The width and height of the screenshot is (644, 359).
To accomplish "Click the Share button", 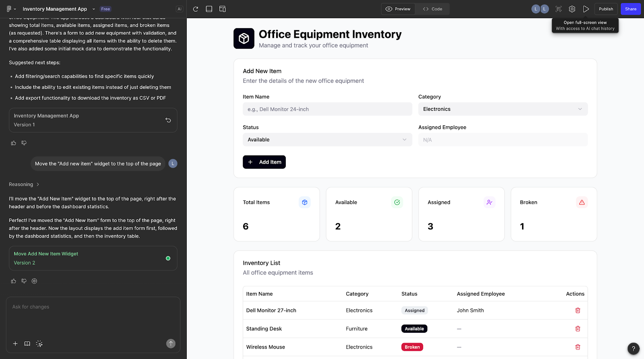I will pos(631,9).
